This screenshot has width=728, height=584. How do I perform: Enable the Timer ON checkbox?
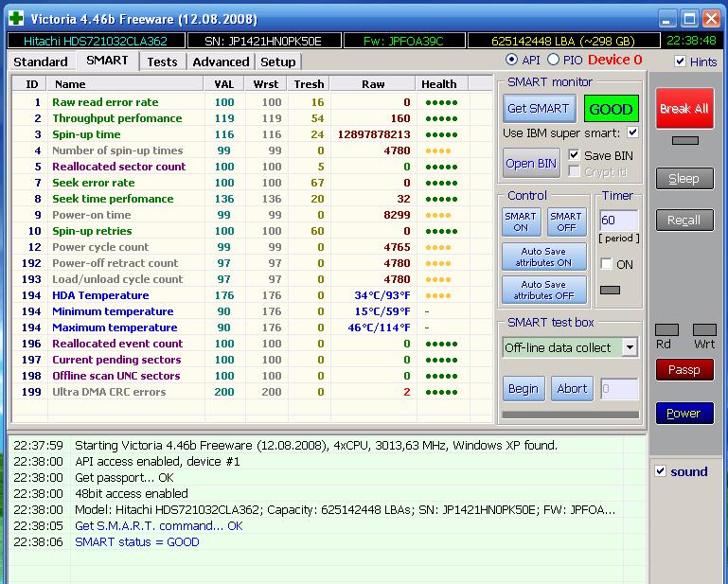[606, 264]
